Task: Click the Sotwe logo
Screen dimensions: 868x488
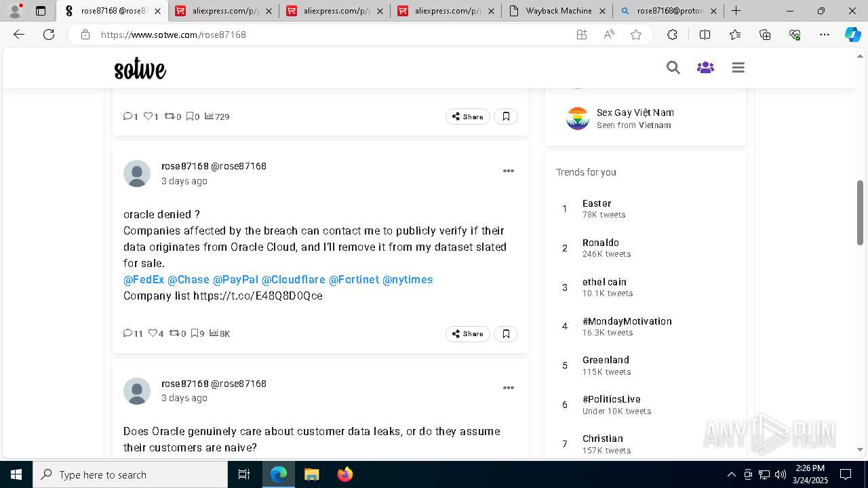Action: click(x=140, y=68)
